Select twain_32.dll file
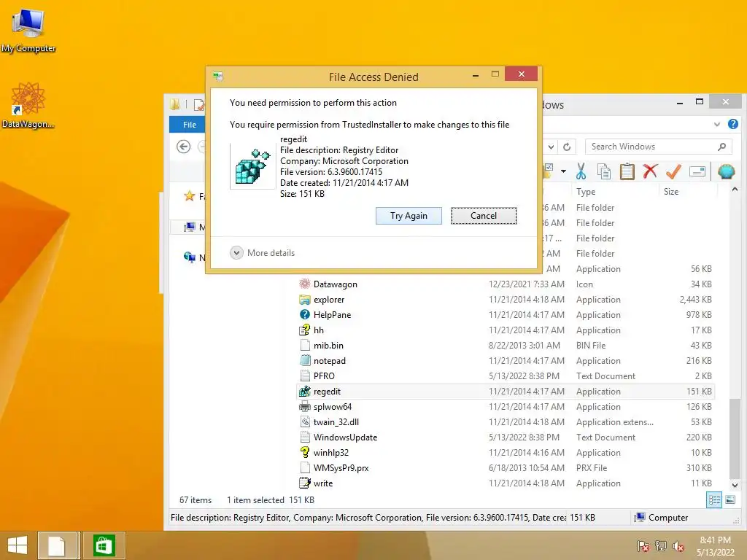Viewport: 747px width, 560px height. 336,422
